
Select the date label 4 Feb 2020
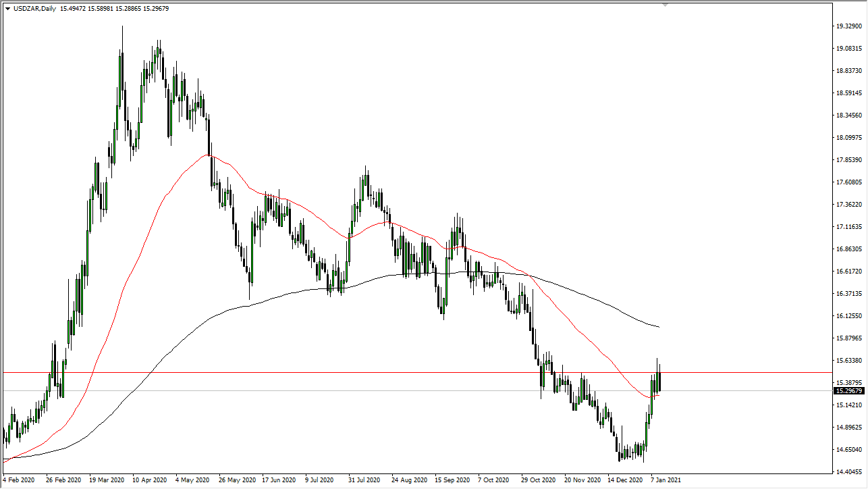click(19, 480)
